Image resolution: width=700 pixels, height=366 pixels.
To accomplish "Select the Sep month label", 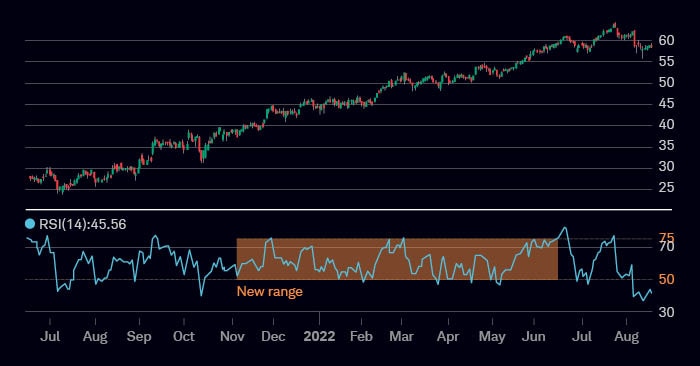I will (139, 337).
